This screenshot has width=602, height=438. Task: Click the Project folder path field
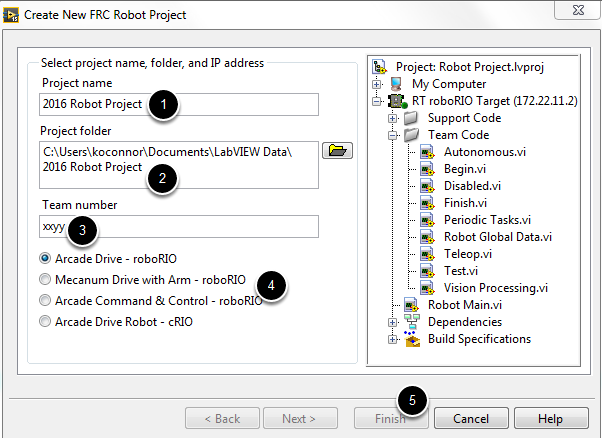click(x=179, y=165)
